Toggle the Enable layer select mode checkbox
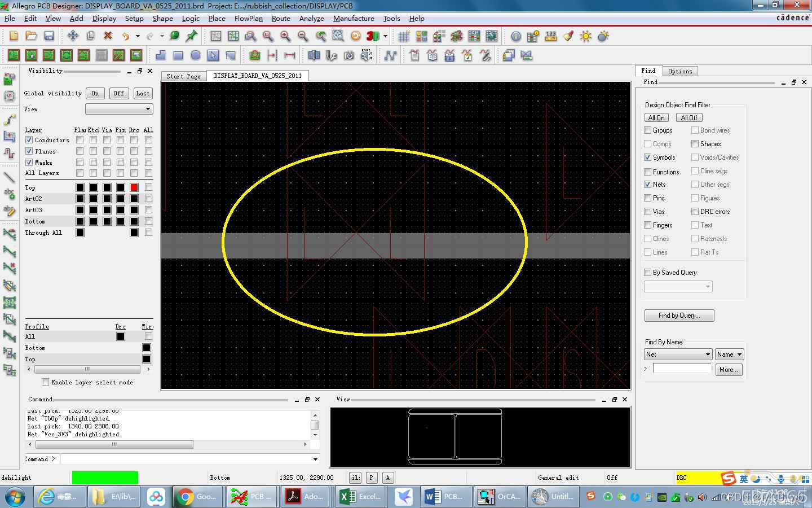This screenshot has width=812, height=508. pos(46,382)
